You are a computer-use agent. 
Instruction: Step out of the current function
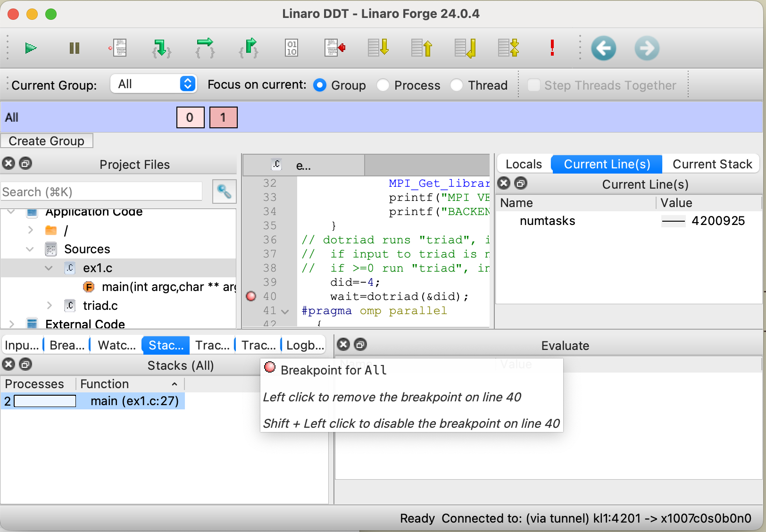click(x=248, y=48)
